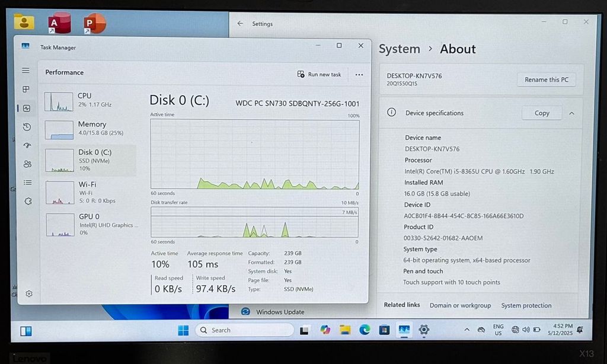Copy the device specifications
Viewport: 607px width, 364px height.
[x=541, y=113]
